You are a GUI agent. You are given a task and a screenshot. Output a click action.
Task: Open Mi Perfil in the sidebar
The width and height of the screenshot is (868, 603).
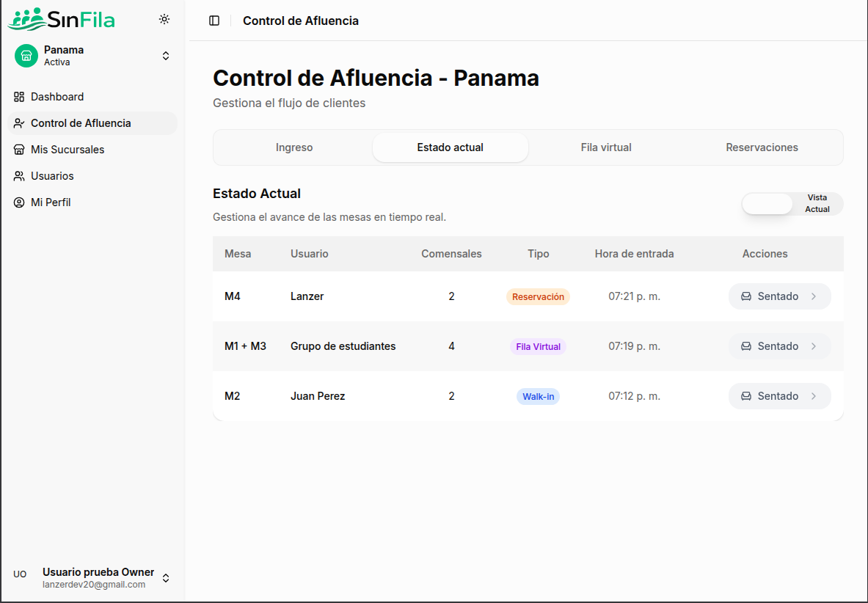50,202
